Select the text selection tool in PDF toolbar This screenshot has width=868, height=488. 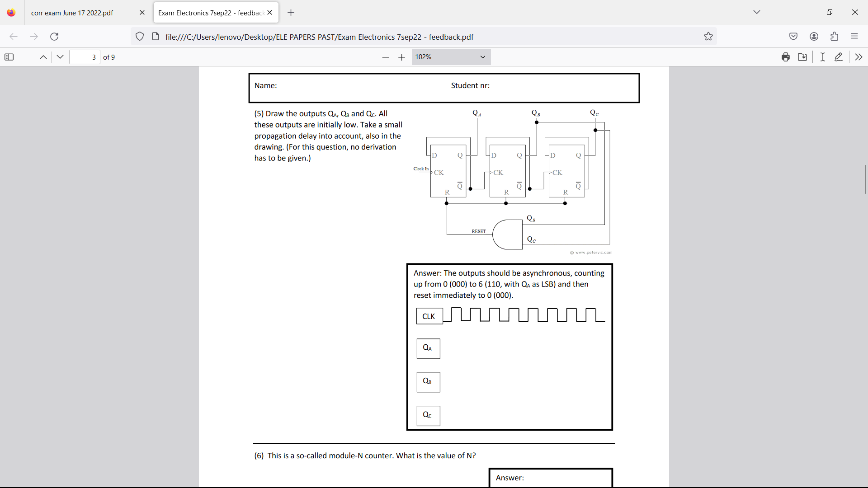(x=822, y=57)
